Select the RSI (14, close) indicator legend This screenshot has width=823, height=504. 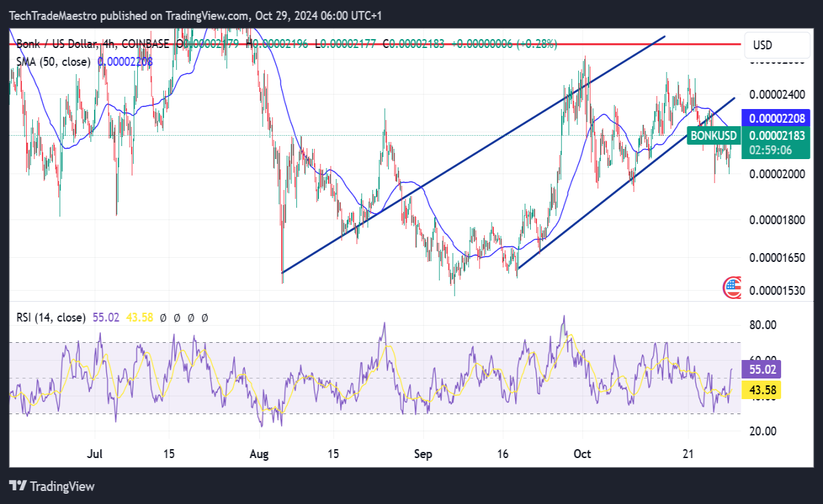(51, 317)
